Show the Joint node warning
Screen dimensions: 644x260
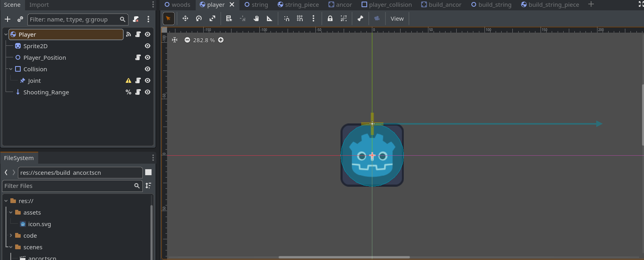tap(128, 80)
